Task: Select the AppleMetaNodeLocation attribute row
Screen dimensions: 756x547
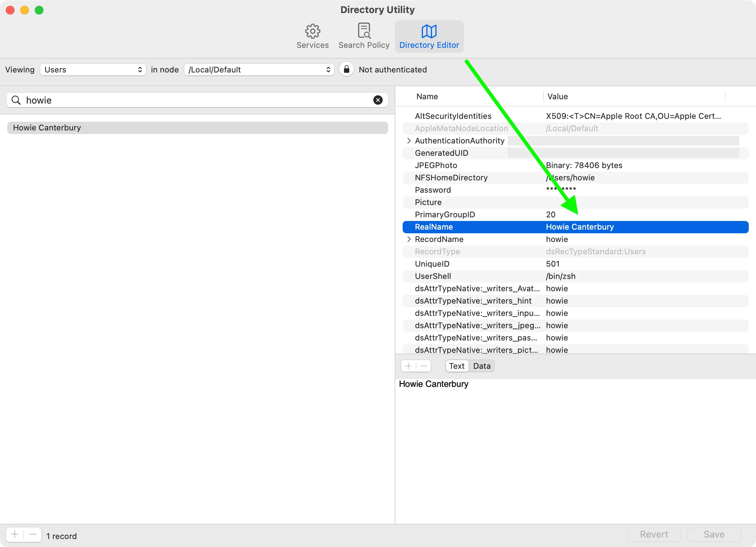Action: tap(576, 128)
